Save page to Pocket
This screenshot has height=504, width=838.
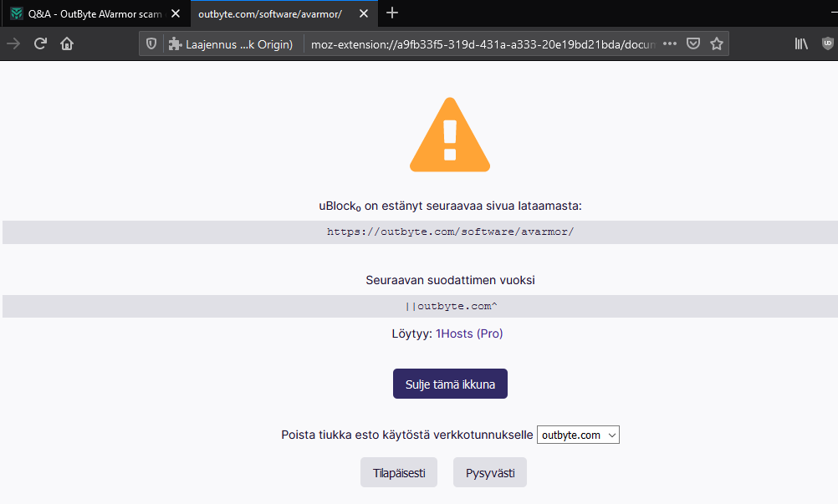click(693, 43)
